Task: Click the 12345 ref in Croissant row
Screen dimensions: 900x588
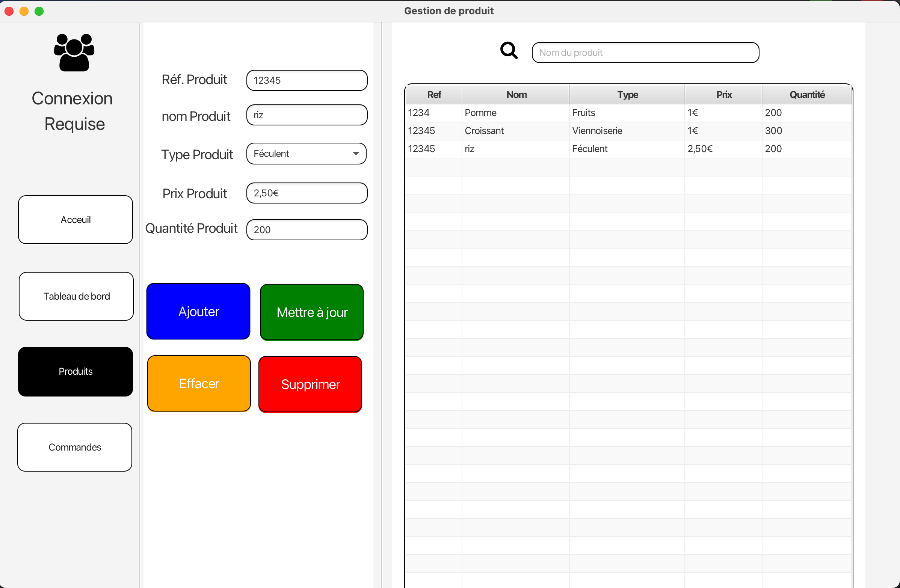Action: click(434, 131)
